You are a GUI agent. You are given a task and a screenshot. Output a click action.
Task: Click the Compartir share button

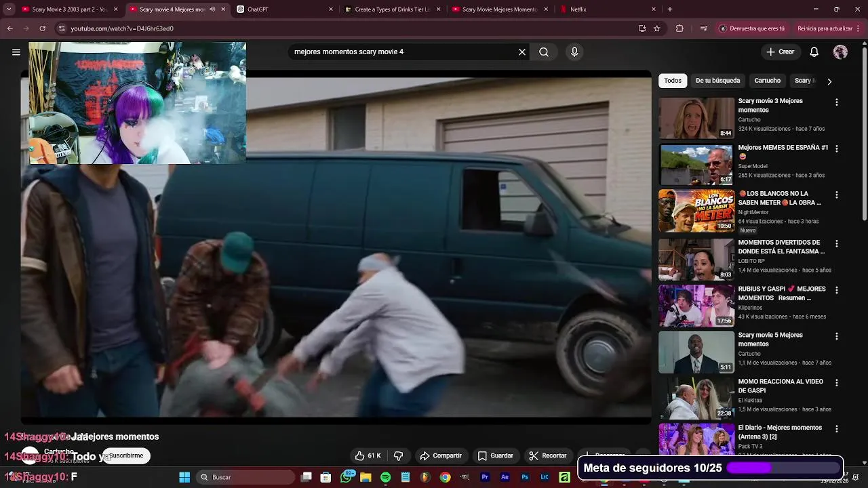[441, 456]
